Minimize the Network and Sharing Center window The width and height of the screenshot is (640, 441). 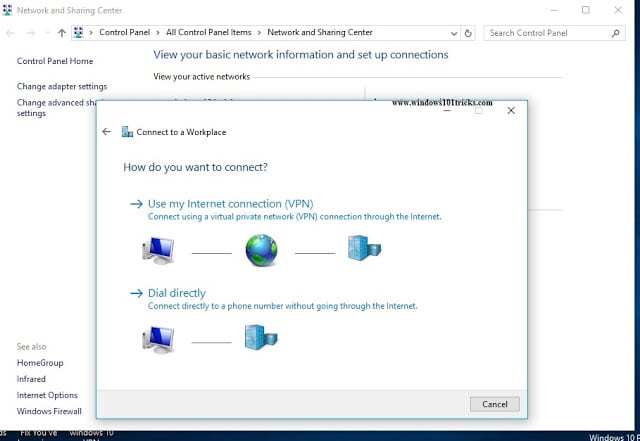click(554, 10)
